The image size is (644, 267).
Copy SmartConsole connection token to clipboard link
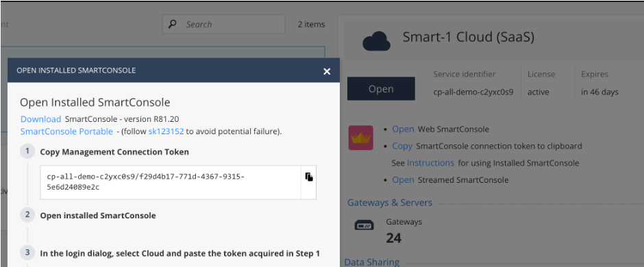(402, 146)
